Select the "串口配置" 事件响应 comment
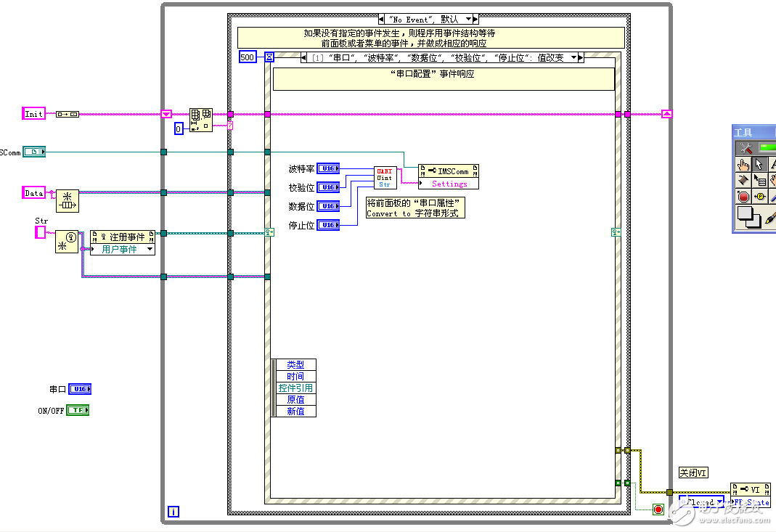 [444, 78]
